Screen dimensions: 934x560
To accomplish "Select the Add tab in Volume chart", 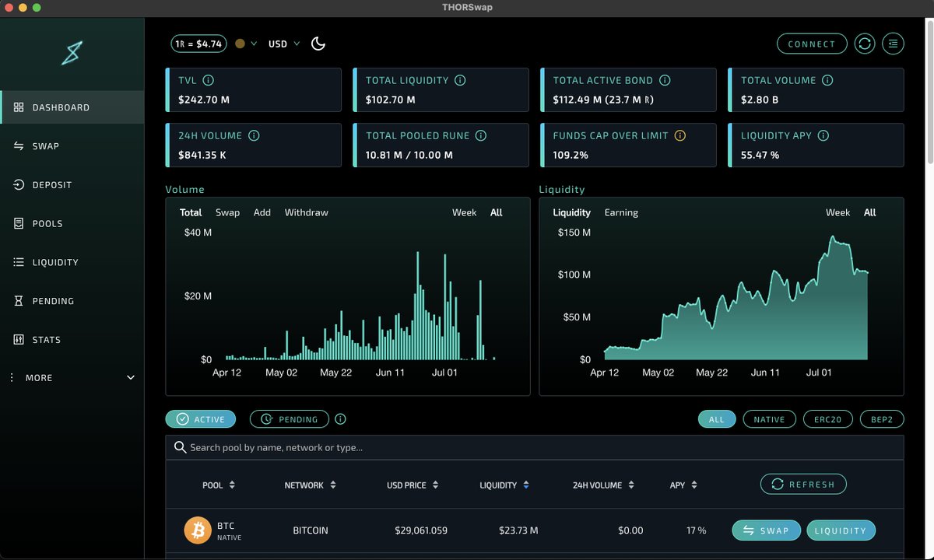I will 262,212.
